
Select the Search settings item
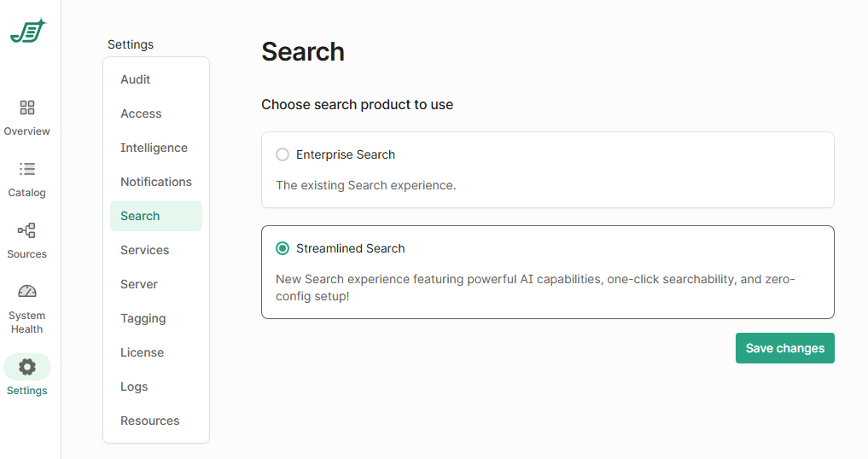pyautogui.click(x=140, y=216)
